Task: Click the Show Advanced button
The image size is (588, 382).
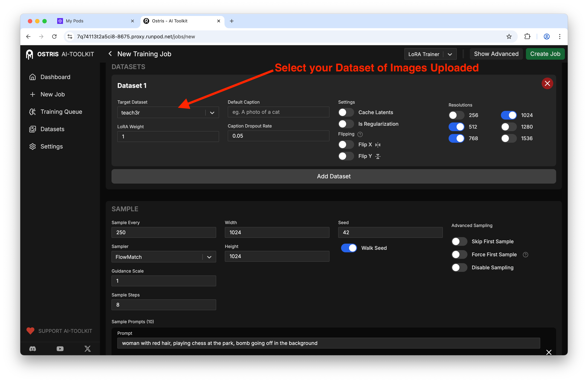Action: [x=496, y=54]
